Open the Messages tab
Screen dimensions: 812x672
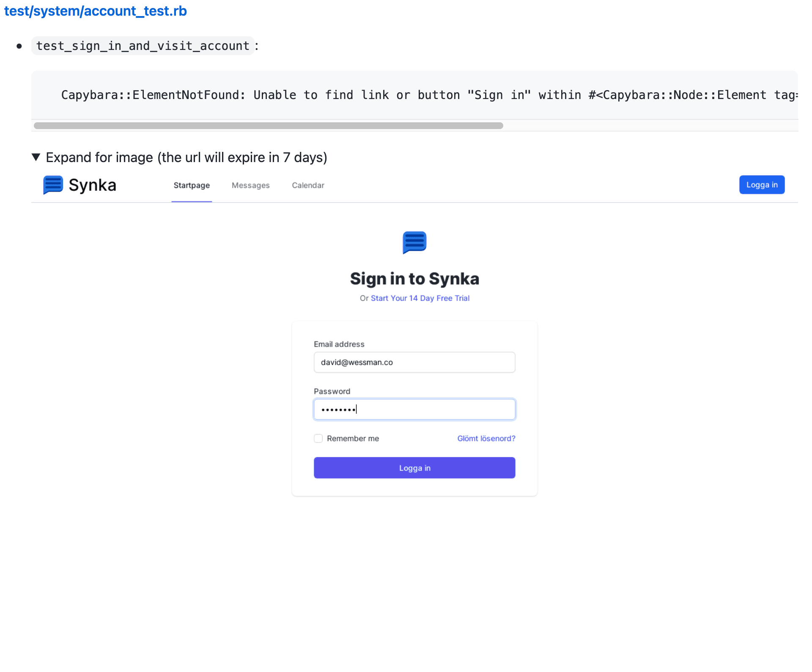(250, 185)
